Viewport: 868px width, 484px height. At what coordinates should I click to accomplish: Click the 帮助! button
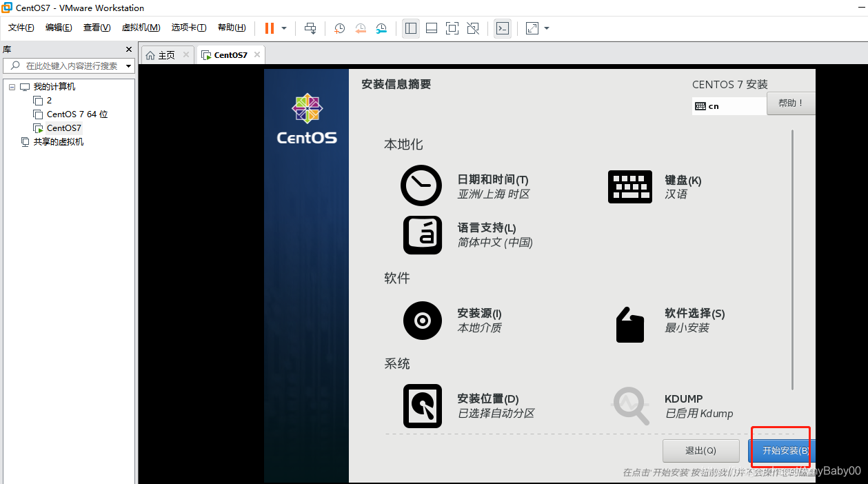pos(790,103)
